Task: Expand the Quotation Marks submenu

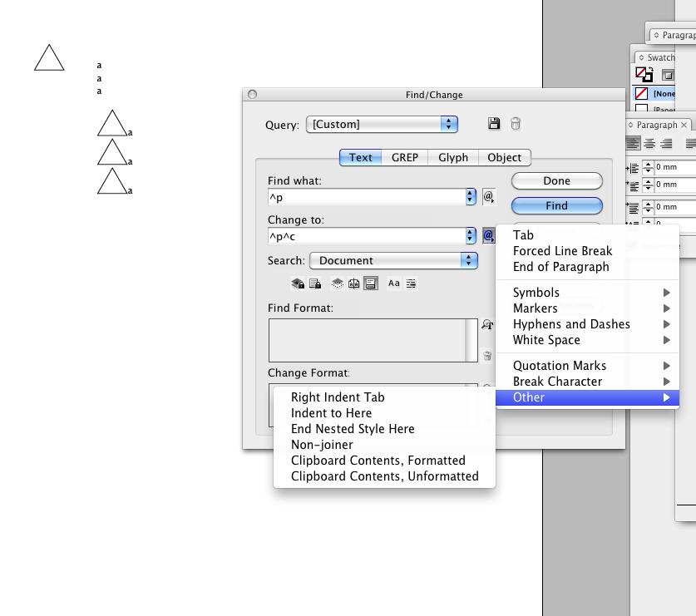Action: tap(587, 366)
